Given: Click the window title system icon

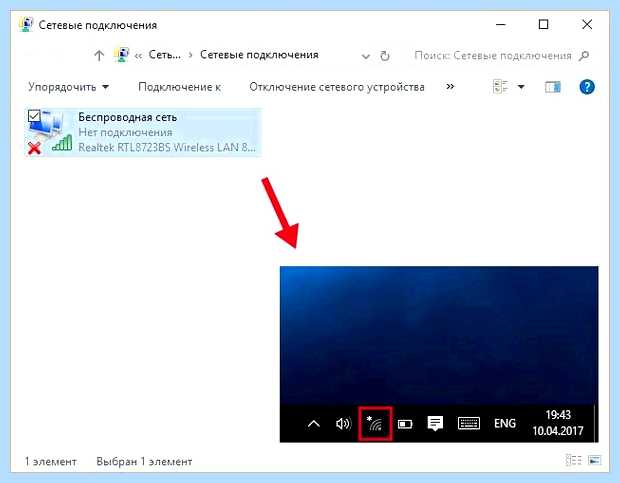Looking at the screenshot, I should 26,25.
